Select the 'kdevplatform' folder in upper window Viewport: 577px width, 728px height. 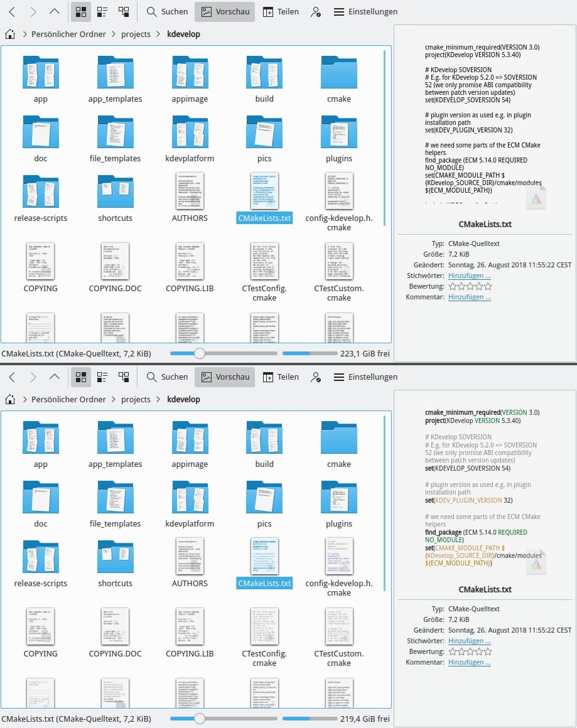(x=190, y=139)
